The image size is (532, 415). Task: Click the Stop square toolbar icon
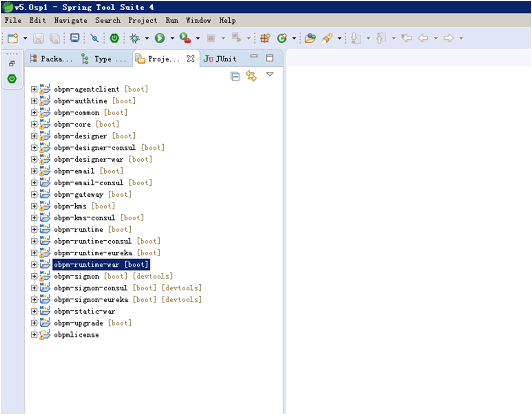(x=211, y=38)
